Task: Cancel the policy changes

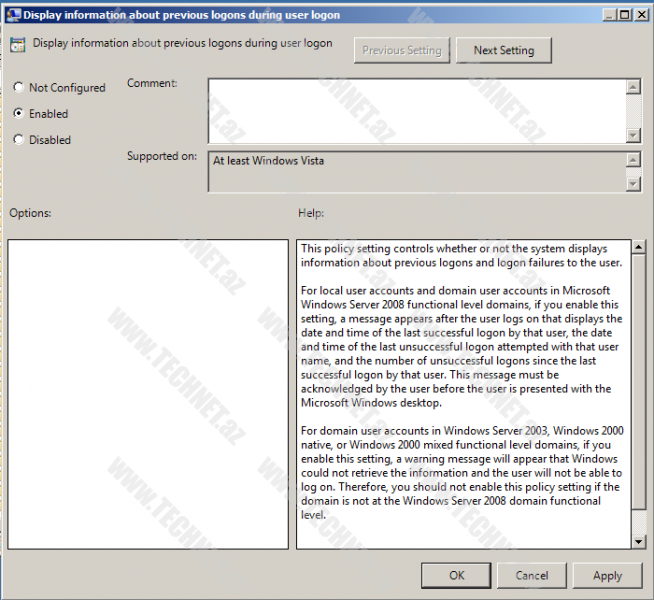Action: tap(531, 575)
